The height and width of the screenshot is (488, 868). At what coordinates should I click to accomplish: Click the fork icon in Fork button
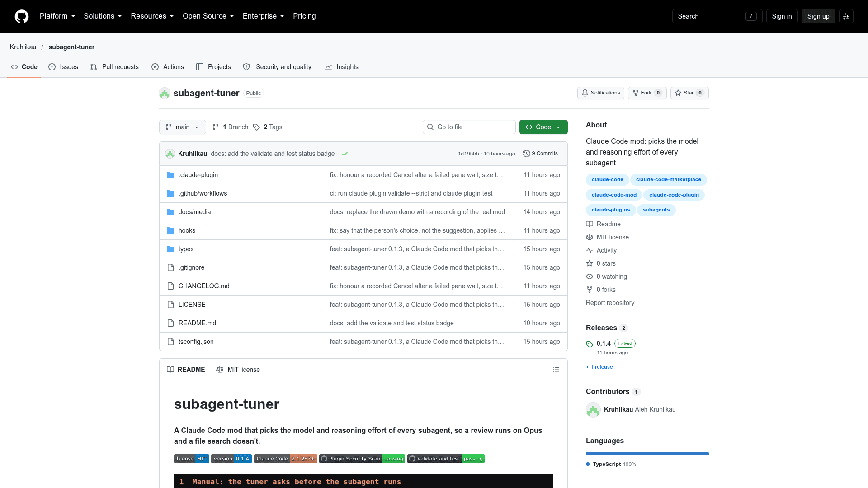click(x=636, y=93)
